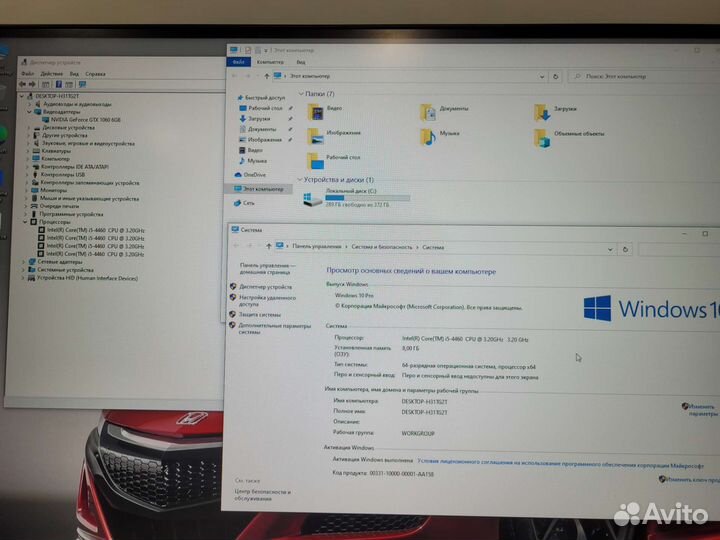The height and width of the screenshot is (540, 720).
Task: Collapse the Видеоадаптеры category
Action: pyautogui.click(x=30, y=112)
